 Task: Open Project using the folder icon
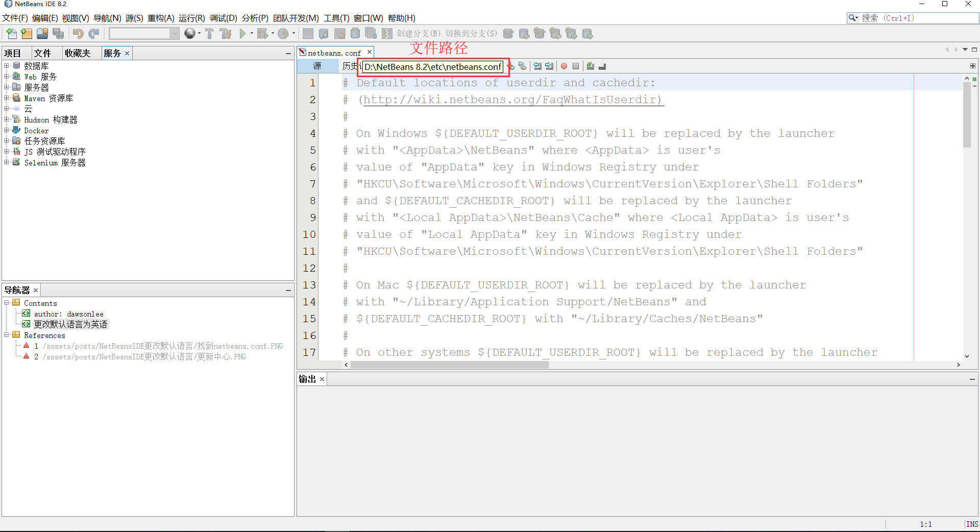click(x=42, y=34)
